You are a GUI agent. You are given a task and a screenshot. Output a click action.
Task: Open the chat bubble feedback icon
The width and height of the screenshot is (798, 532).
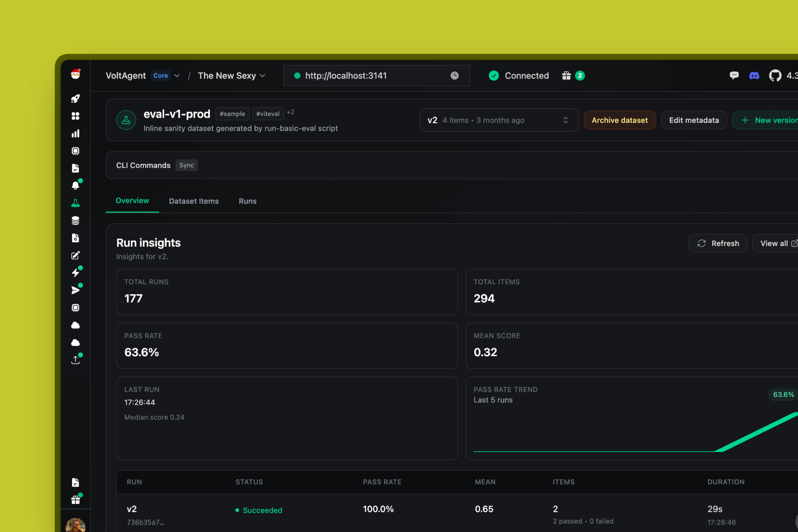[734, 76]
